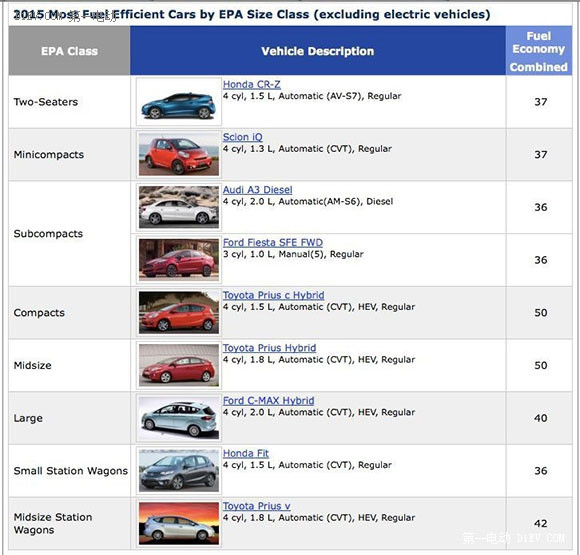Viewport: 580px width, 555px height.
Task: Click the Audi A3 36 value
Action: pos(540,207)
